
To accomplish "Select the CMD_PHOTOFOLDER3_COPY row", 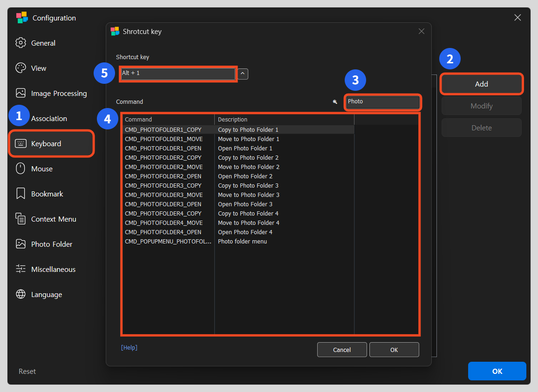I will point(238,186).
